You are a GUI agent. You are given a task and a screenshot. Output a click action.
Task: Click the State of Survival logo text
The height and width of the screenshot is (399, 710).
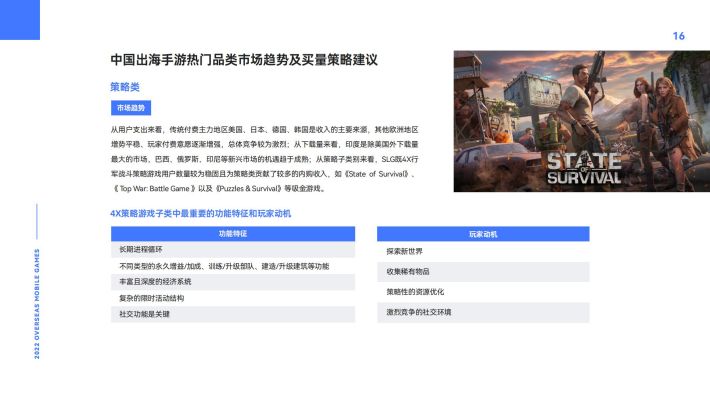point(584,168)
